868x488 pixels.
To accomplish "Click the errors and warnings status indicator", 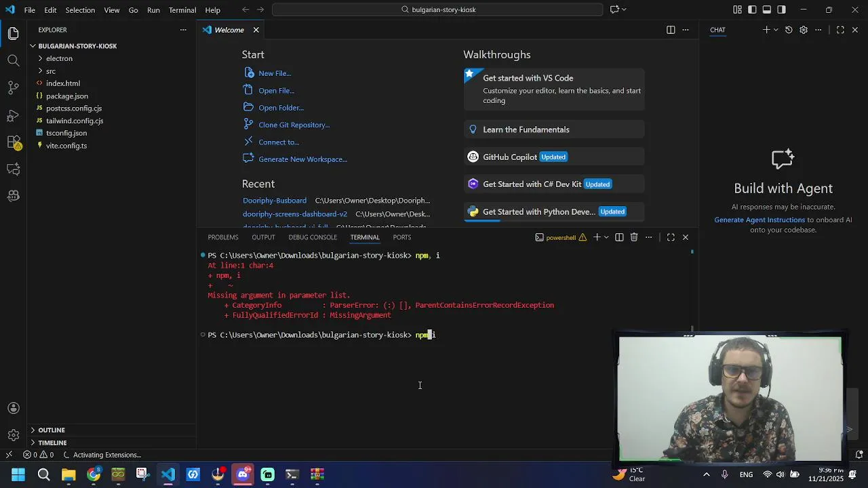I will pos(38,455).
